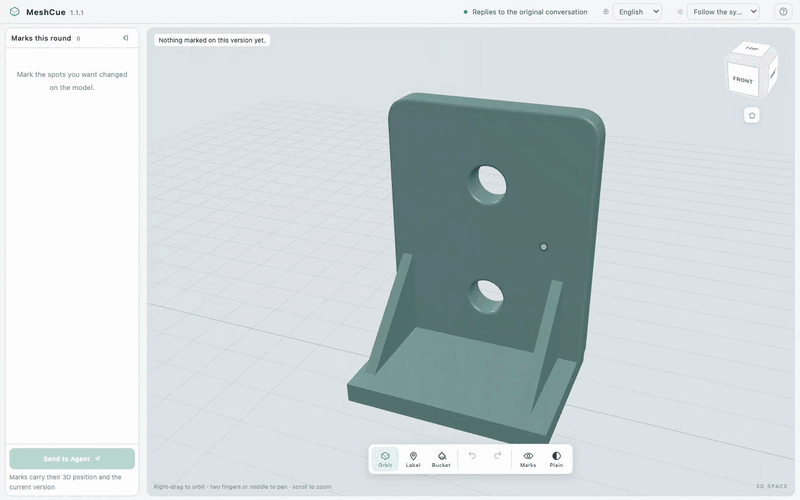Screen dimensions: 800x500
Task: Select the Orbit tool
Action: coord(385,459)
